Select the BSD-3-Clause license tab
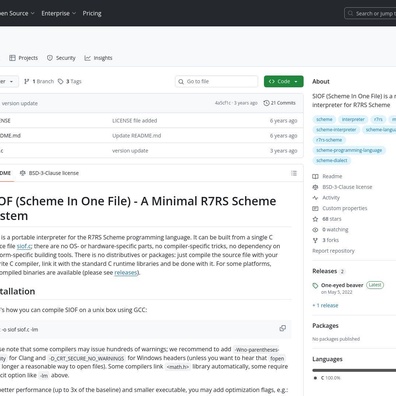 point(49,173)
